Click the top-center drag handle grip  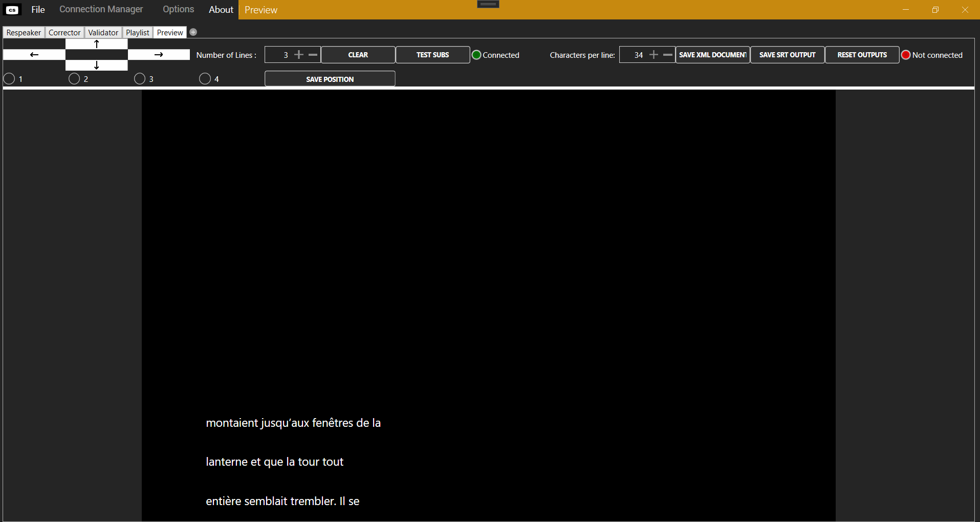[x=488, y=4]
